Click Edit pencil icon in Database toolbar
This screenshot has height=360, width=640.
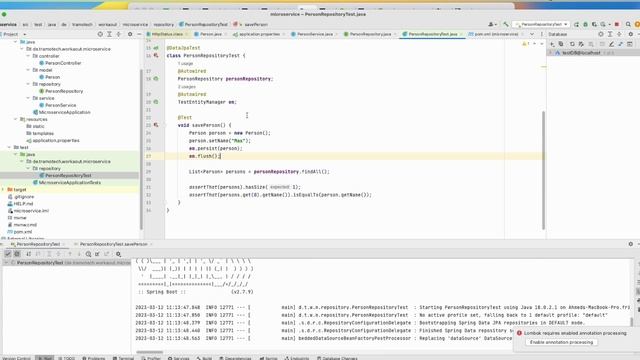tap(611, 44)
